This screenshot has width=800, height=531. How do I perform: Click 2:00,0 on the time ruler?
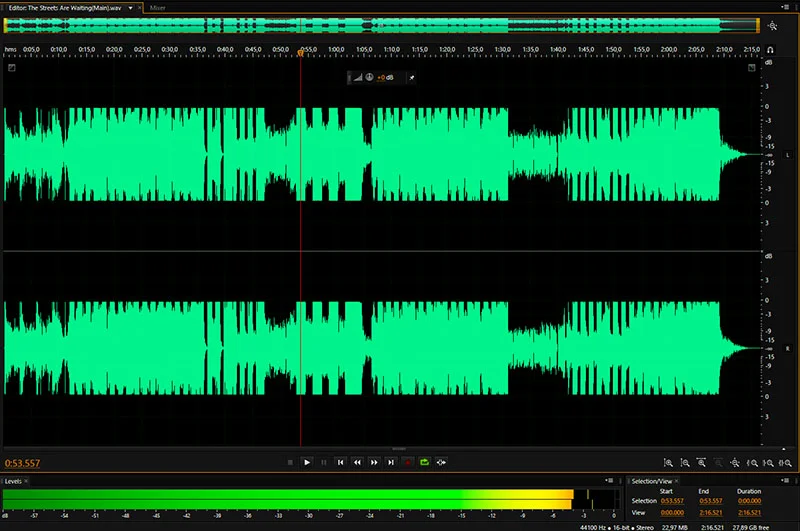coord(669,49)
